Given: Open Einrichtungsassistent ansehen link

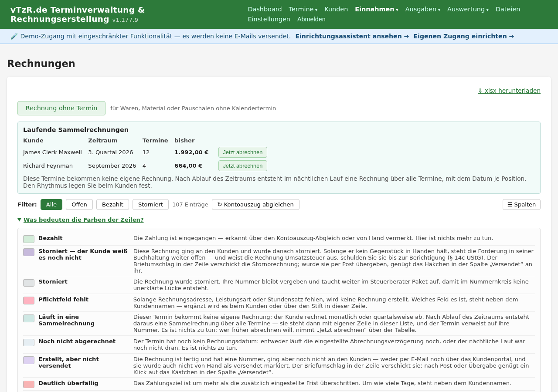Looking at the screenshot, I should (352, 36).
